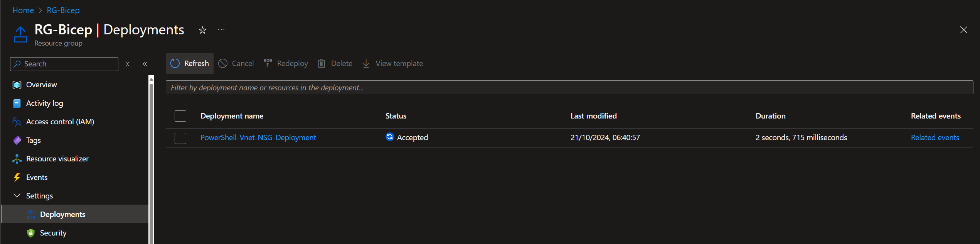This screenshot has width=980, height=244.
Task: Open the PowerShell-Vnet-NSG-Deployment link
Action: 258,137
